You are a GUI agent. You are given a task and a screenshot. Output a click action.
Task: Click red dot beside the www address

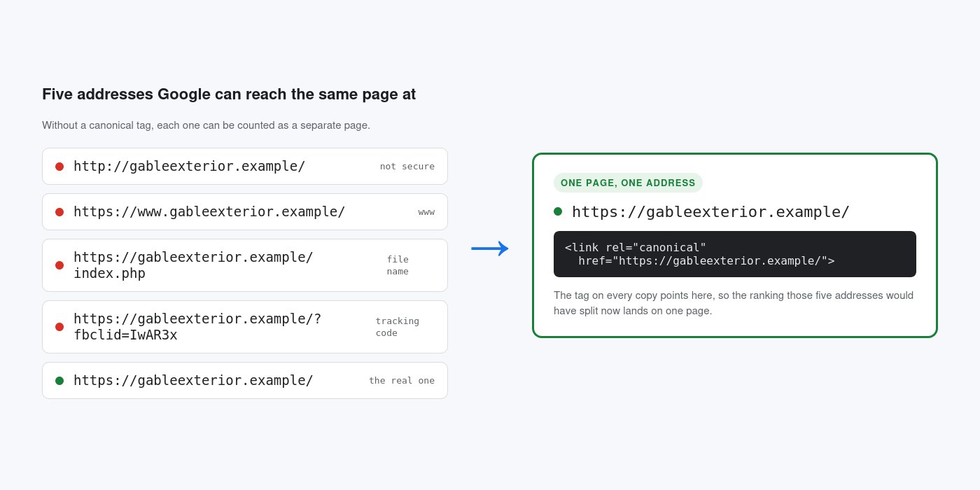(59, 212)
